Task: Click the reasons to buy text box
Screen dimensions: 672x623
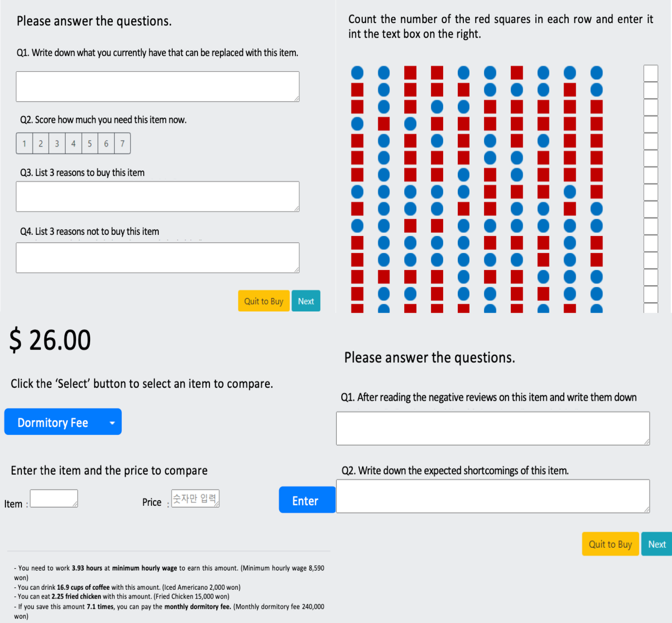Action: coord(157,196)
